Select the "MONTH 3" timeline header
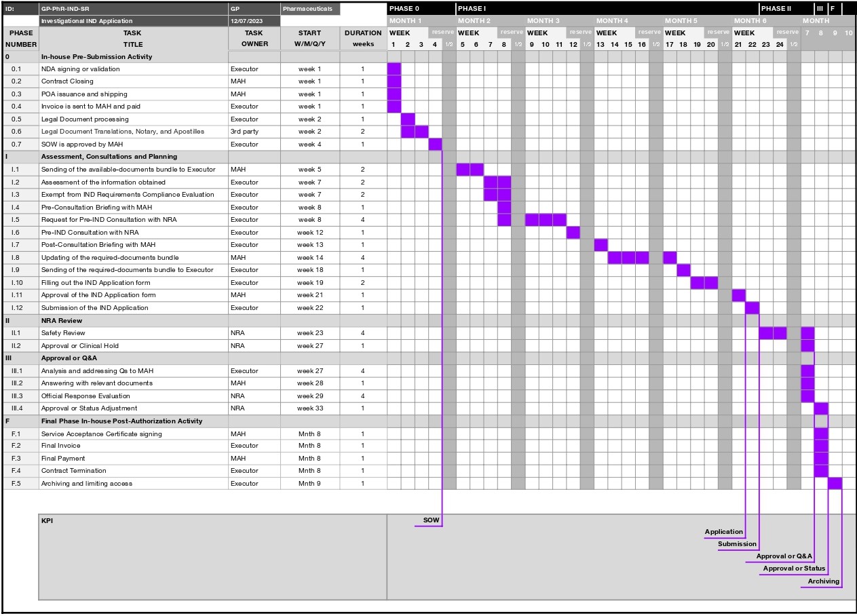 coord(544,21)
